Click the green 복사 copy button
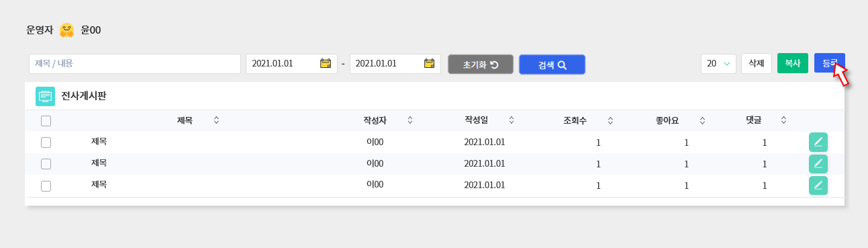Screen dimensions: 868x248 [793, 63]
